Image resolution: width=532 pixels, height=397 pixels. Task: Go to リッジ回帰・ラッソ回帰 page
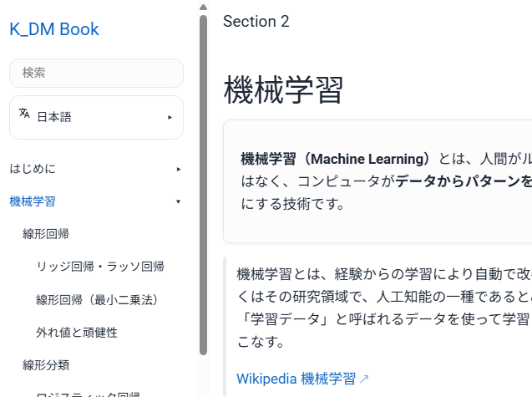(x=100, y=267)
